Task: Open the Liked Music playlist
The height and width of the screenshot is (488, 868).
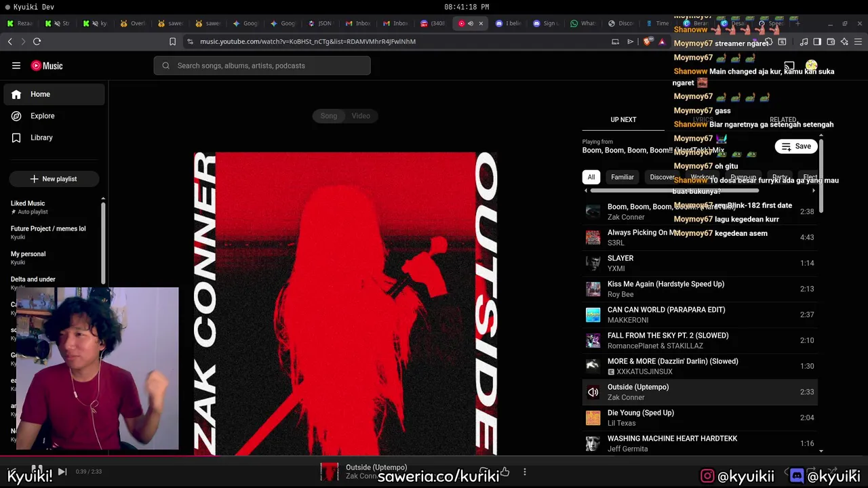Action: click(28, 203)
